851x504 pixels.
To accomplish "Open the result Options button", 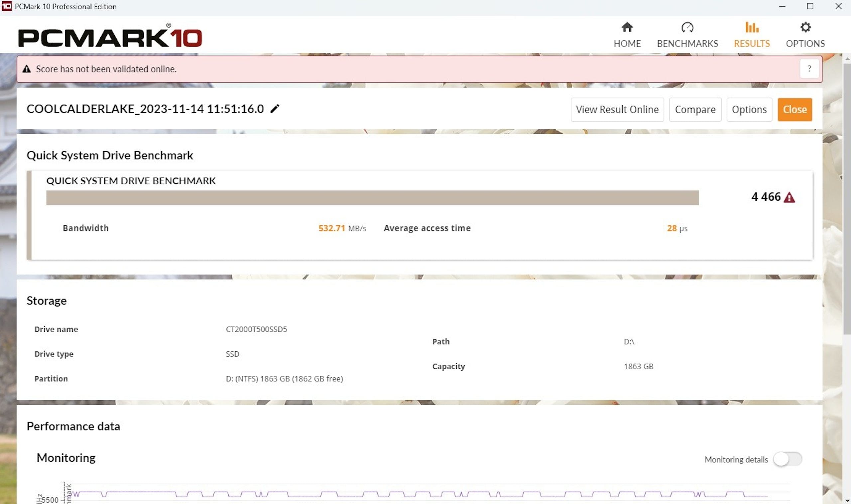I will (x=749, y=110).
